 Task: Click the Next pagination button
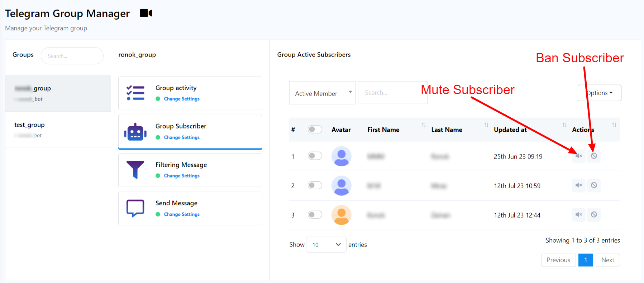pyautogui.click(x=607, y=260)
